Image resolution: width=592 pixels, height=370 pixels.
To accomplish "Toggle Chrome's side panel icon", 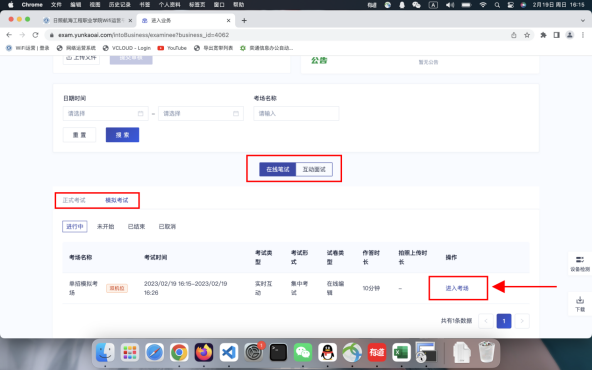I will pos(557,35).
